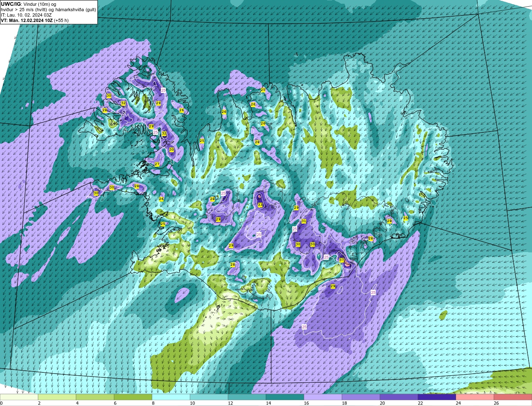Click the yellow '27' gust label
This screenshot has width=532, height=406.
click(x=157, y=164)
